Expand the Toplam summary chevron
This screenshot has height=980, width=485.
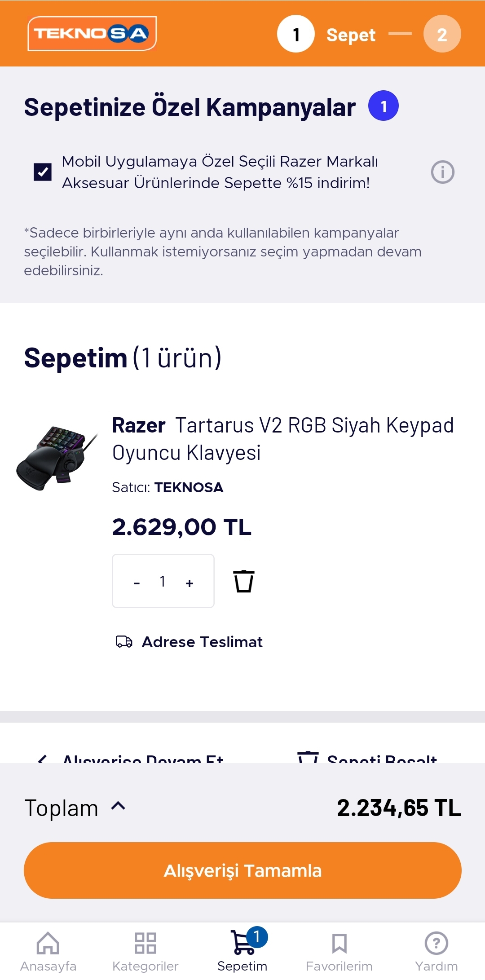118,806
